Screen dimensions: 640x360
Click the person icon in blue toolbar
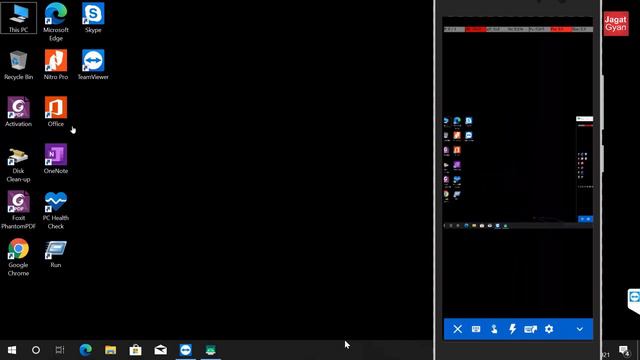coord(494,329)
